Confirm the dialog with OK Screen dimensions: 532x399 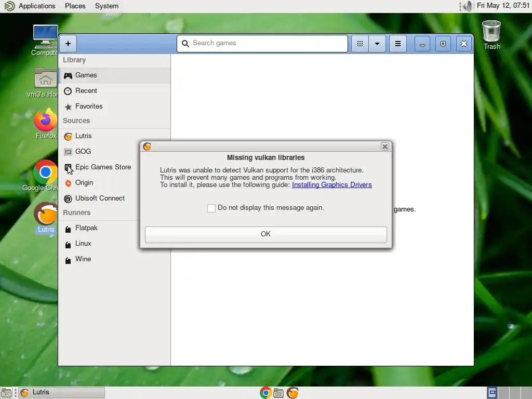coord(265,234)
